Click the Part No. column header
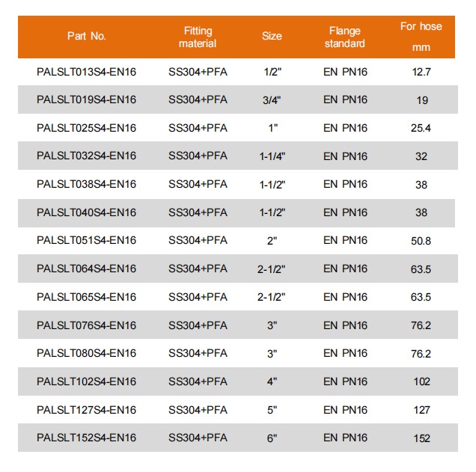 point(87,36)
